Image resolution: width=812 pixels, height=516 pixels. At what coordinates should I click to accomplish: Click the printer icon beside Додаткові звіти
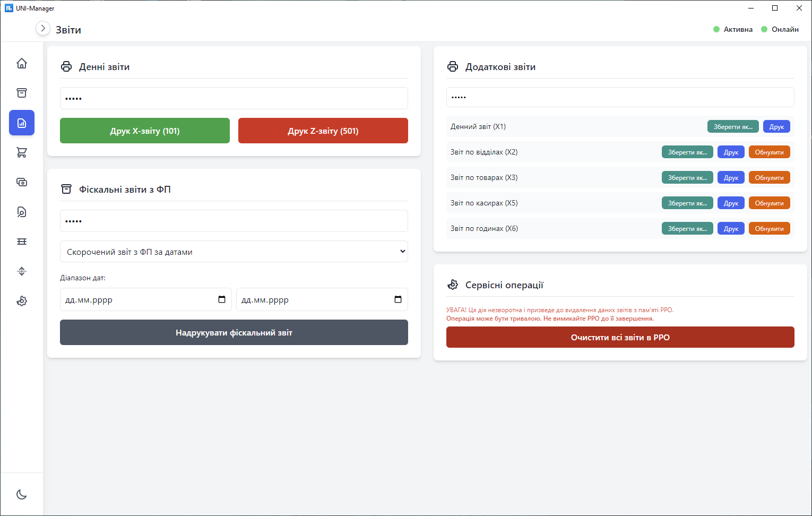[453, 67]
